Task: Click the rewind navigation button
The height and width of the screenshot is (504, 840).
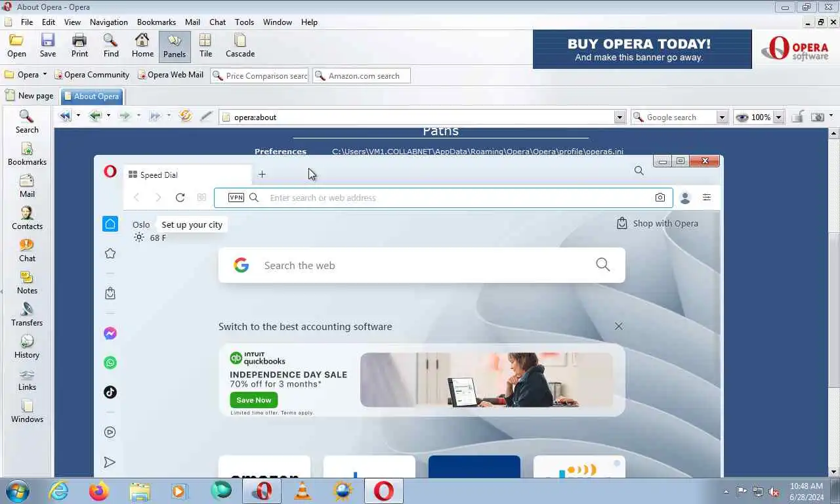Action: click(65, 117)
